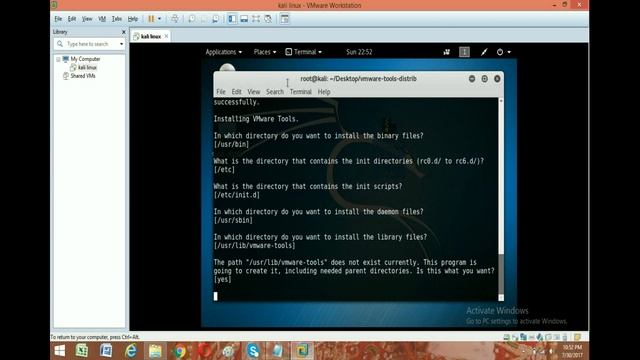Toggle the show library sidebar toolbar icon
The width and height of the screenshot is (640, 360).
point(232,19)
